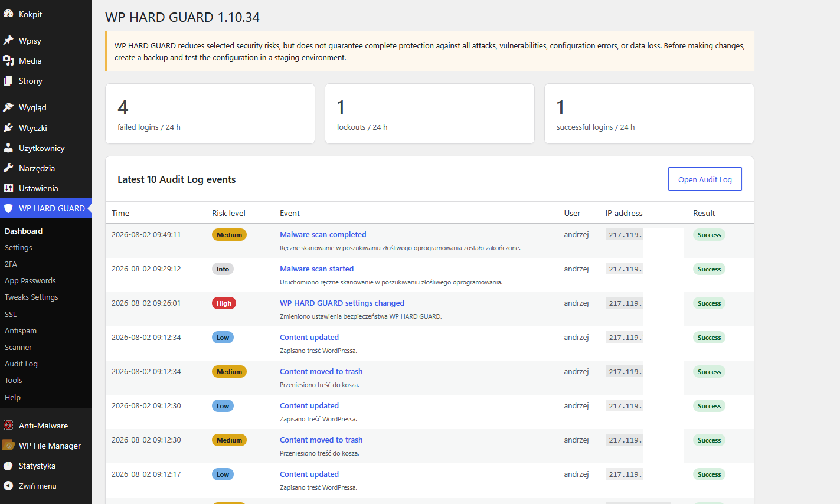Click the Wygląd paintbrush icon
Screen dimensions: 840x504
click(8, 107)
